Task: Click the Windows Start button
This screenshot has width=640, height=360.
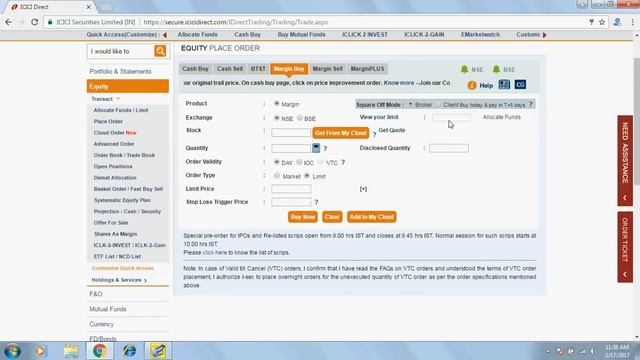Action: pos(12,351)
